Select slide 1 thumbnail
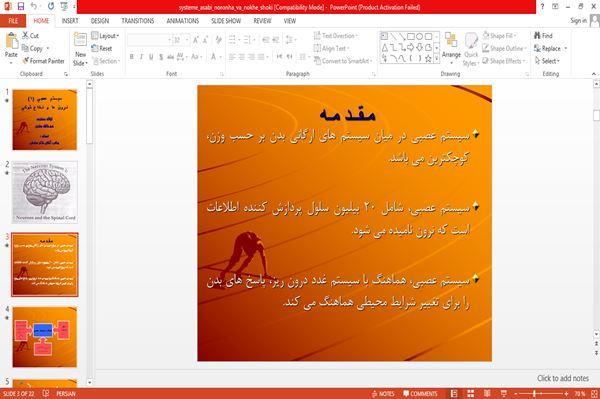600x399 pixels. [44, 120]
